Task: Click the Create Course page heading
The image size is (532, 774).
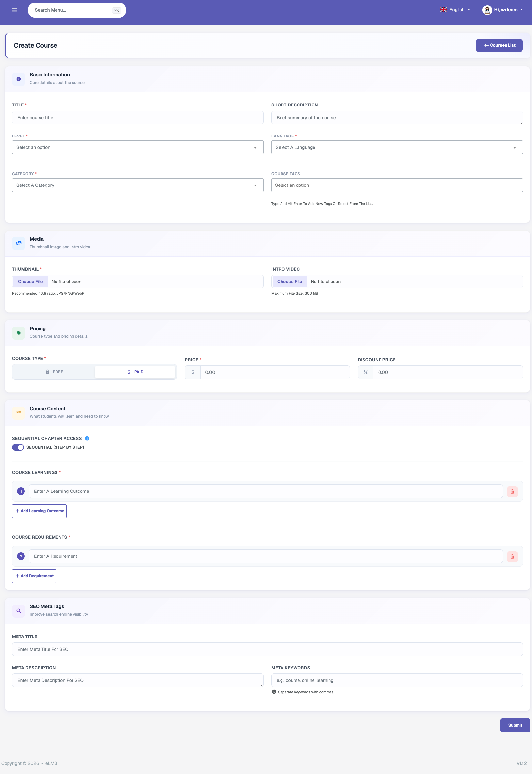Action: pos(35,45)
